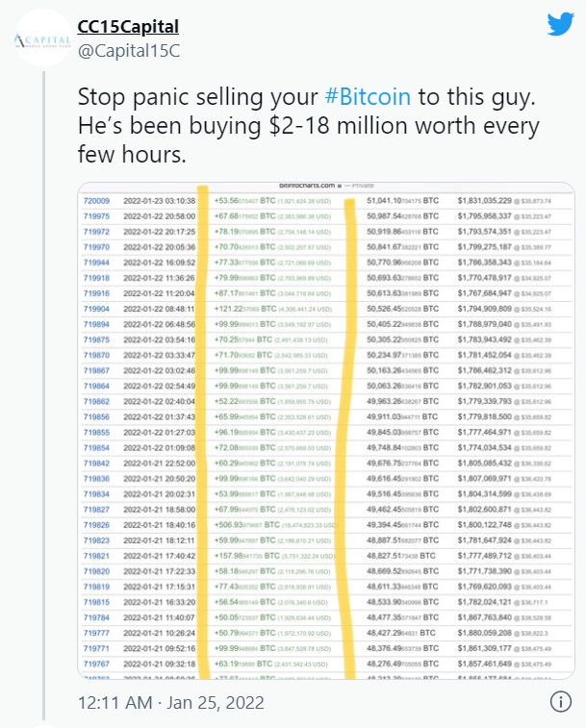Open block 719826 link

96,525
